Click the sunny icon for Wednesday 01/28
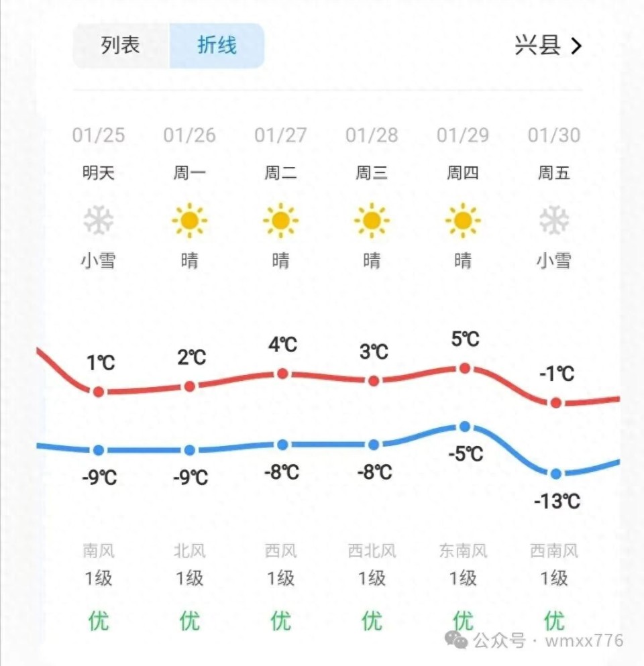This screenshot has height=666, width=644. (373, 219)
